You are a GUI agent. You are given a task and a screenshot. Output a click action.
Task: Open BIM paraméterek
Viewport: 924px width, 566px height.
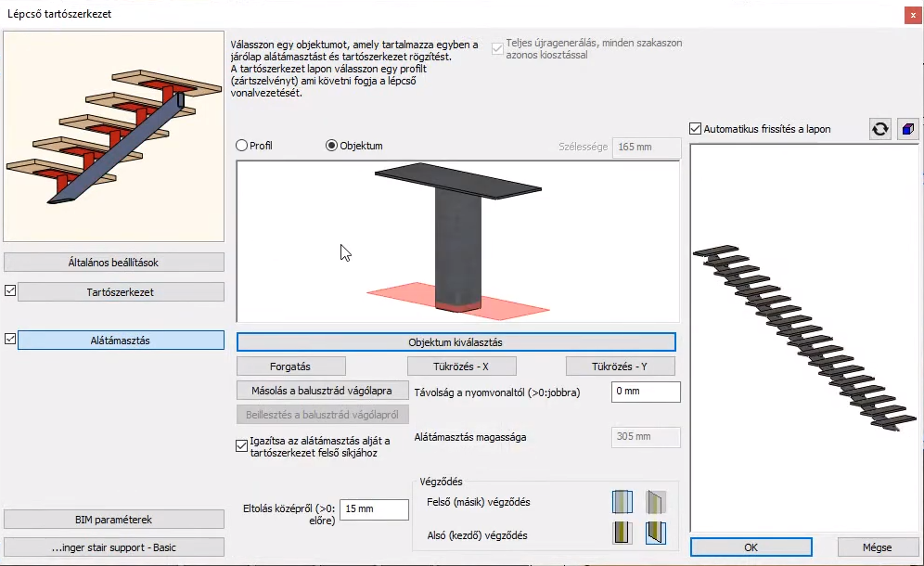[114, 520]
